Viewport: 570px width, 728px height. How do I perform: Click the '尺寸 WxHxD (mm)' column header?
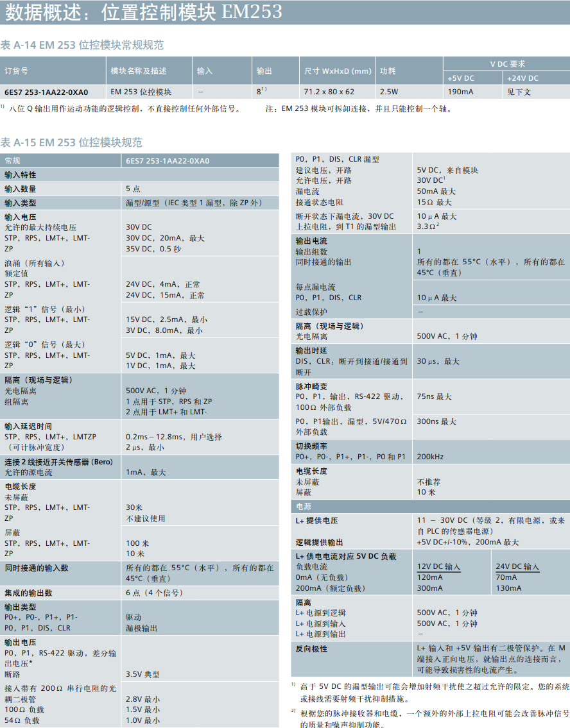(338, 71)
